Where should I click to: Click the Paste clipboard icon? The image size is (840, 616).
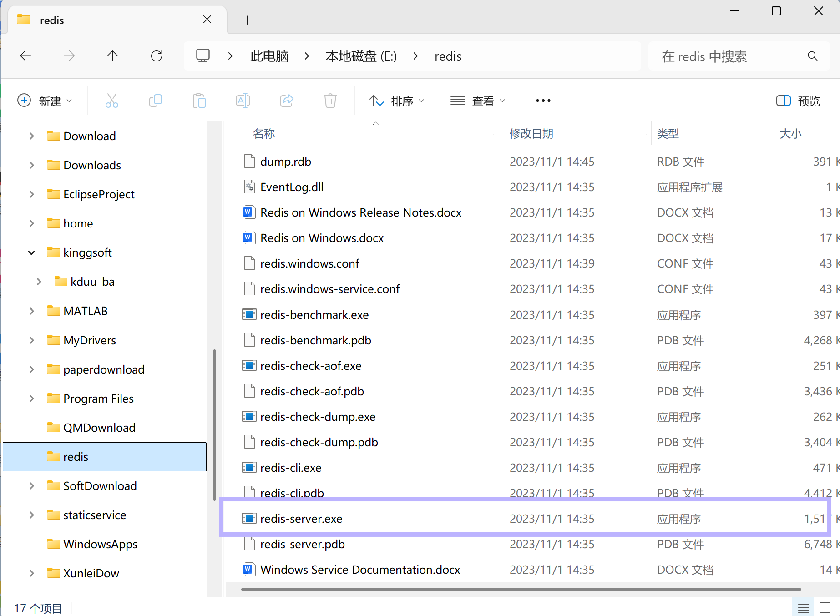point(199,101)
